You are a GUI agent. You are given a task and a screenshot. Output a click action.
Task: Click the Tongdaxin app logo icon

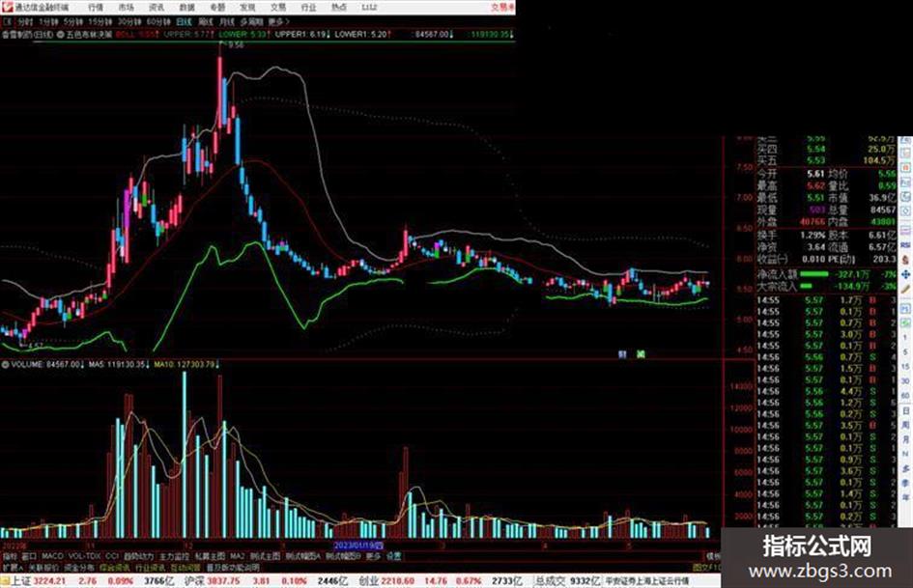[7, 7]
